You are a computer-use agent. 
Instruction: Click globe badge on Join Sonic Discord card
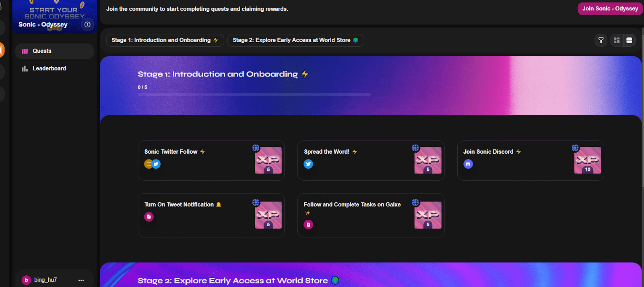(x=575, y=148)
